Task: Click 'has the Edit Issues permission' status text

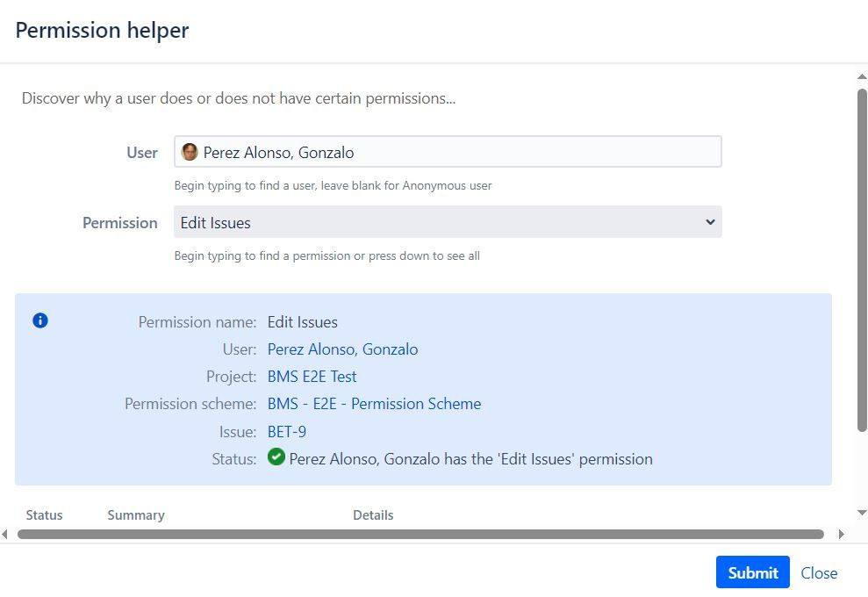Action: click(x=470, y=459)
